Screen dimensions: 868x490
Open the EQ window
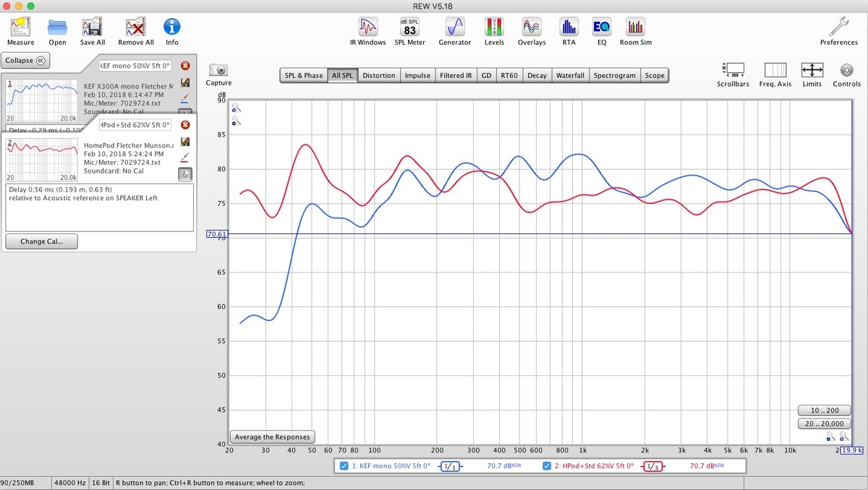601,27
